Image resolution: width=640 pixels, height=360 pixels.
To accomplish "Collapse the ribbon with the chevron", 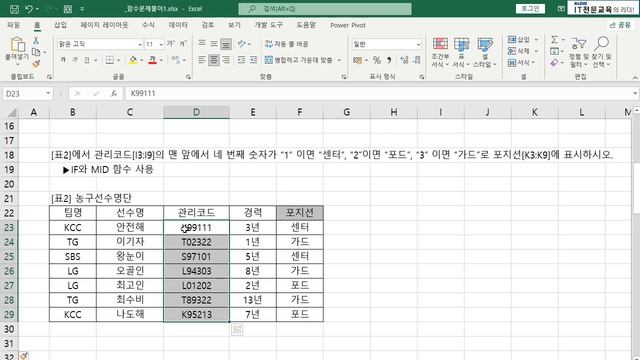I will (x=635, y=77).
